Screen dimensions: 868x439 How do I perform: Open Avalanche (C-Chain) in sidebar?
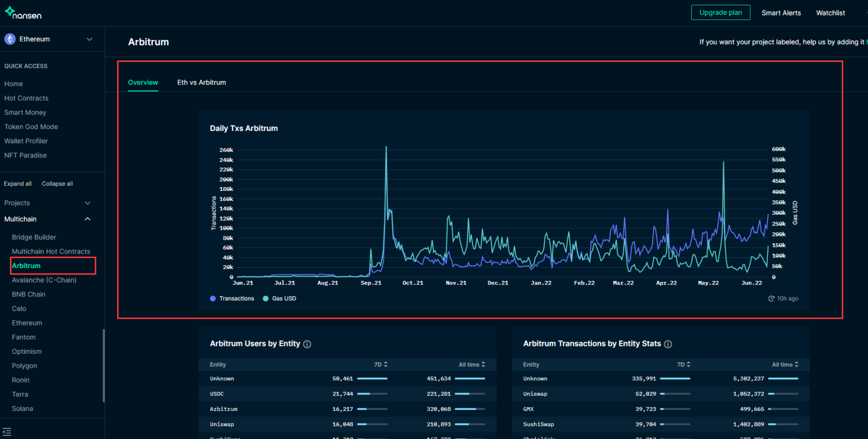(x=44, y=280)
